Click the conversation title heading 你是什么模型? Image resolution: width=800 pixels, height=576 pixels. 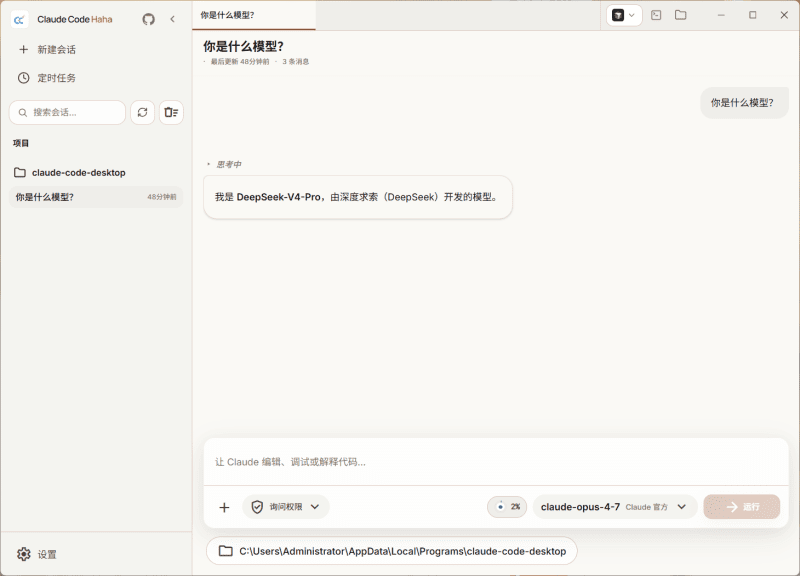click(x=243, y=46)
